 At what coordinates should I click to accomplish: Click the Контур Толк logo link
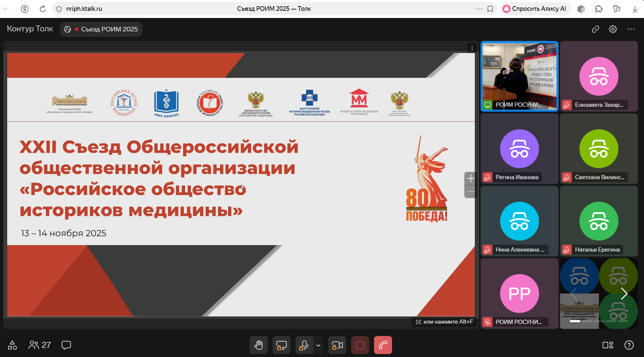coord(30,29)
